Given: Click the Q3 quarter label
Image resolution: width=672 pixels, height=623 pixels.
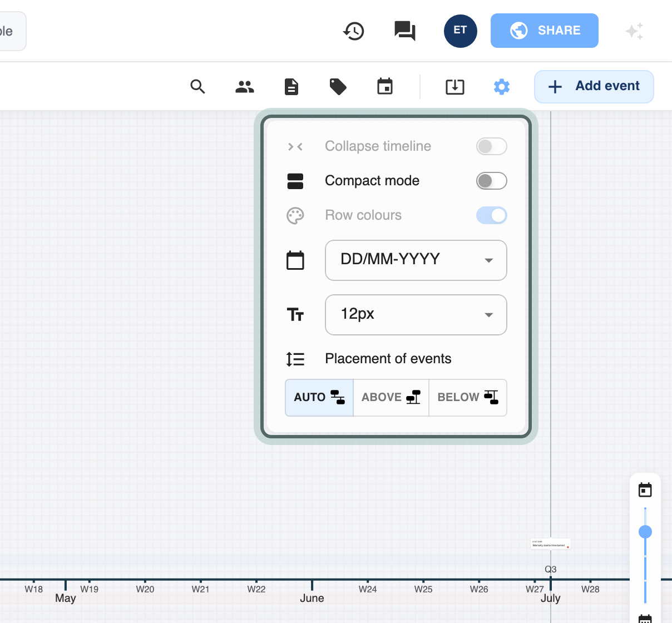Looking at the screenshot, I should (551, 569).
